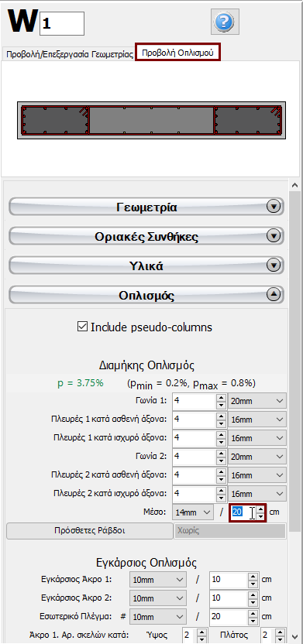Click the Πρόσθετες Ράβδοι button

tap(90, 531)
